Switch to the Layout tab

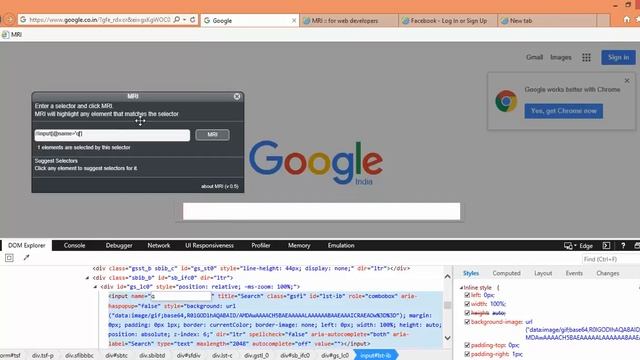(x=543, y=273)
